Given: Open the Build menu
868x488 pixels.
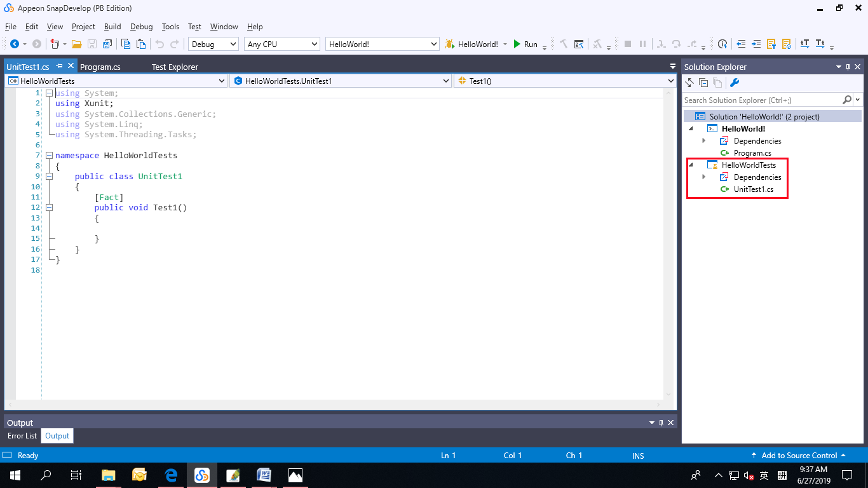Looking at the screenshot, I should click(112, 27).
